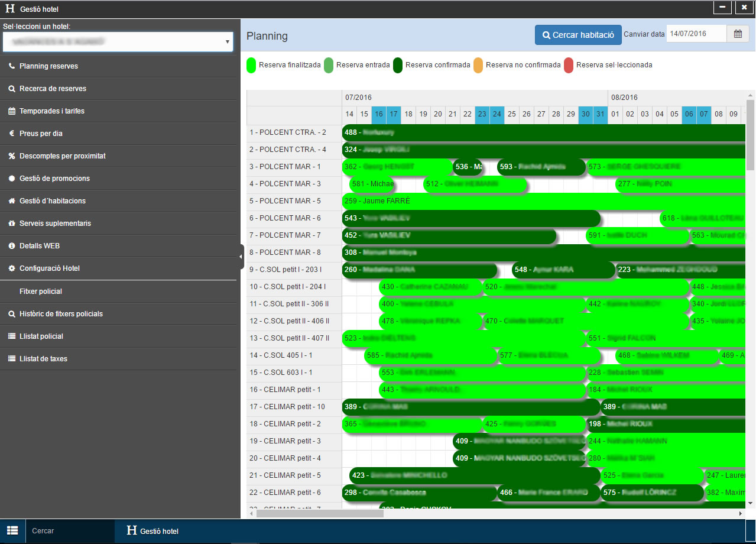The height and width of the screenshot is (544, 756).
Task: Collapse the left sidebar with the arrow handle
Action: tap(241, 257)
